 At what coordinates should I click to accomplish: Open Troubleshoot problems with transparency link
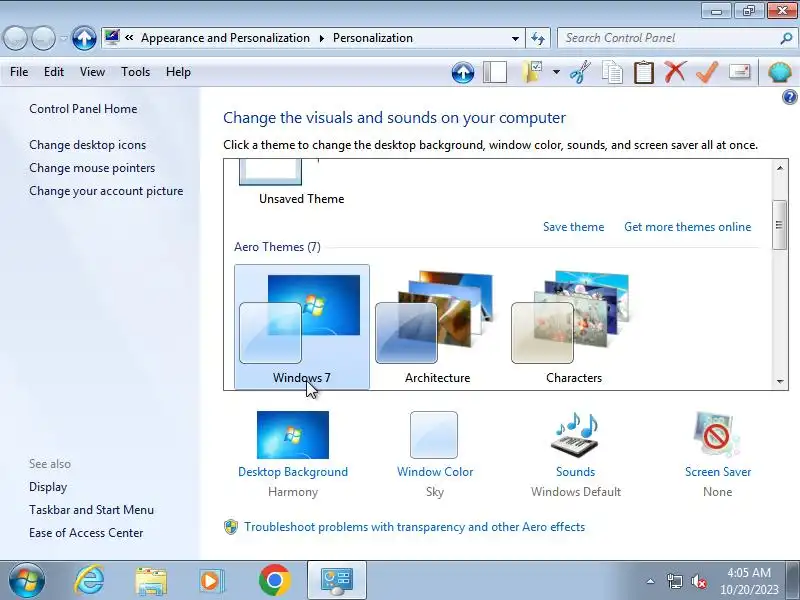tap(414, 527)
